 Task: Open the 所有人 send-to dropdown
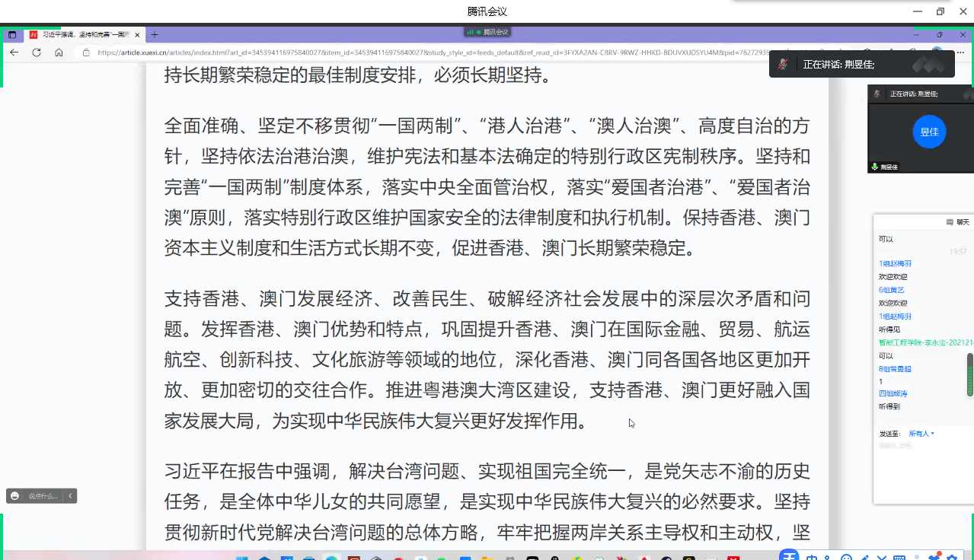click(921, 434)
